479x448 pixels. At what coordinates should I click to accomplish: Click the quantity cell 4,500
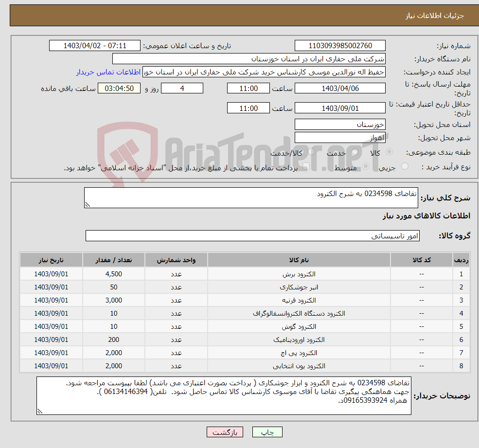click(x=114, y=274)
